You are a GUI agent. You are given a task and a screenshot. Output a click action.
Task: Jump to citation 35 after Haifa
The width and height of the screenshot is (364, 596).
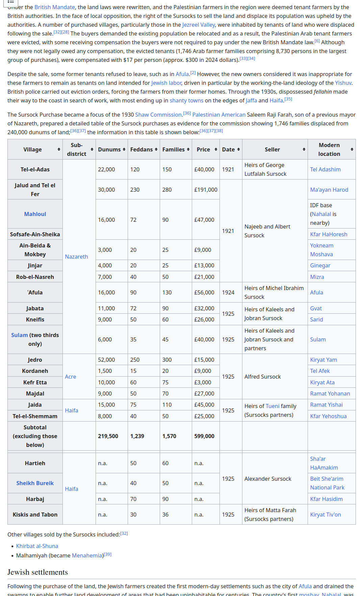coord(288,99)
